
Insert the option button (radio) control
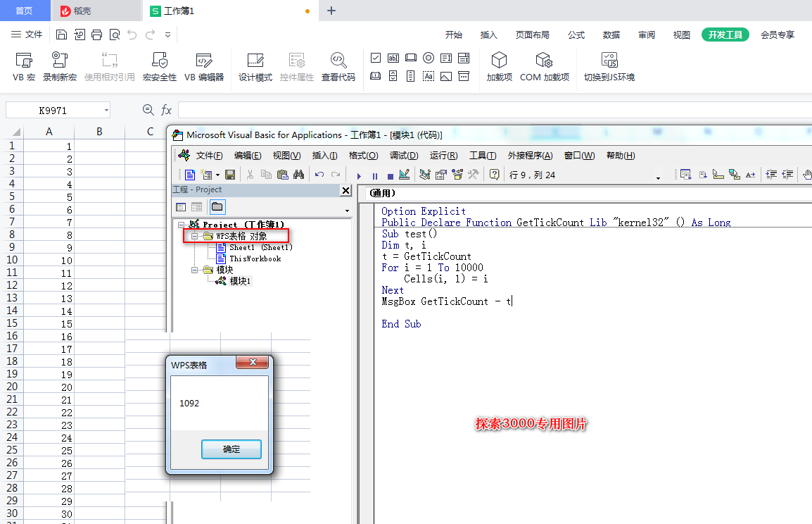coord(429,58)
